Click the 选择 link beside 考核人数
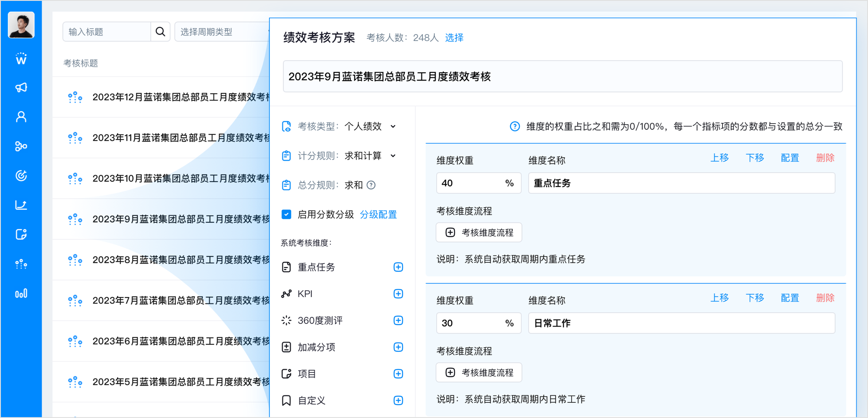868x418 pixels. [x=454, y=38]
